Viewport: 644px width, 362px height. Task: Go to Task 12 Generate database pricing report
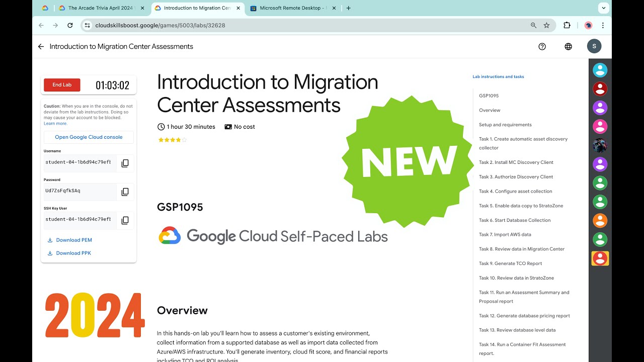click(x=524, y=316)
